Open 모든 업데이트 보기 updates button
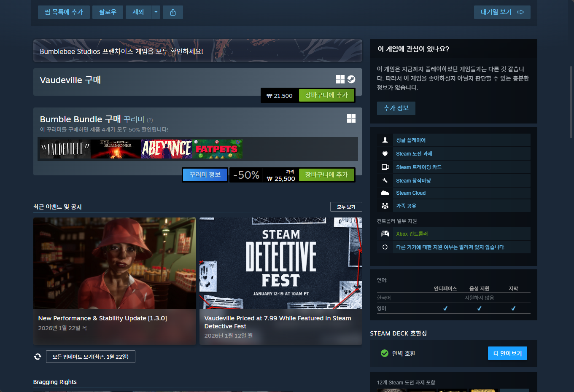This screenshot has height=392, width=574. pyautogui.click(x=91, y=357)
